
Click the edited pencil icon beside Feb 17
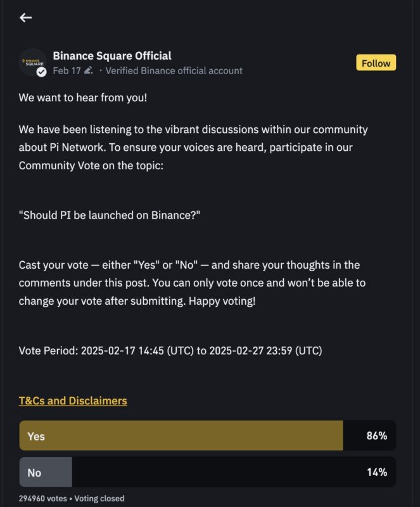coord(88,71)
